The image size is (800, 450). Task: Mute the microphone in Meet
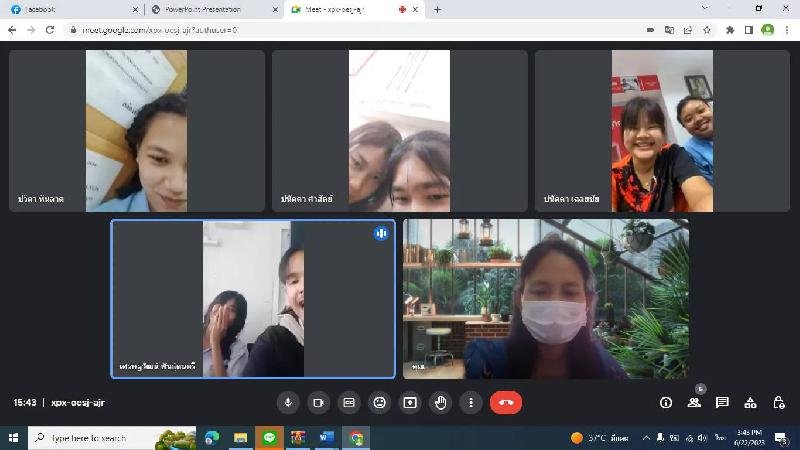coord(288,402)
